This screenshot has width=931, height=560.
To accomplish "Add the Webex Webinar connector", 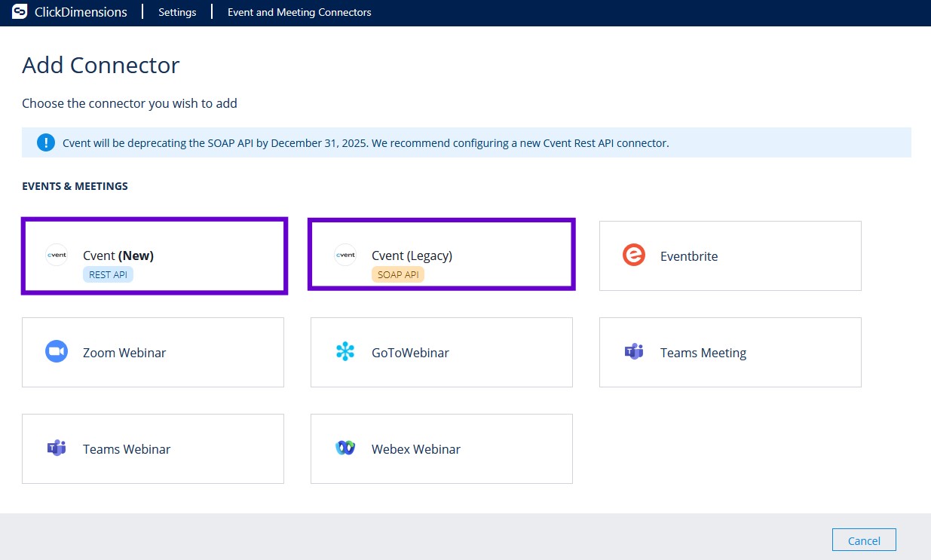I will 442,448.
